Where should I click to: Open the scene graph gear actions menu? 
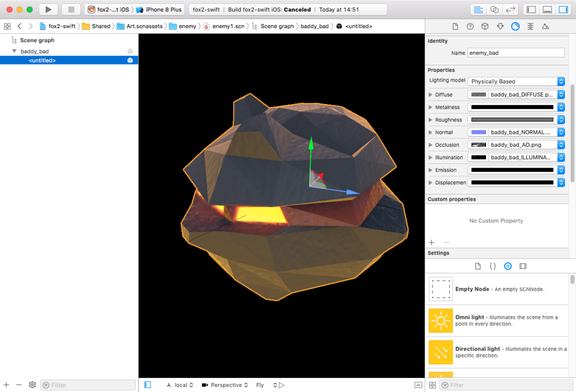(32, 385)
